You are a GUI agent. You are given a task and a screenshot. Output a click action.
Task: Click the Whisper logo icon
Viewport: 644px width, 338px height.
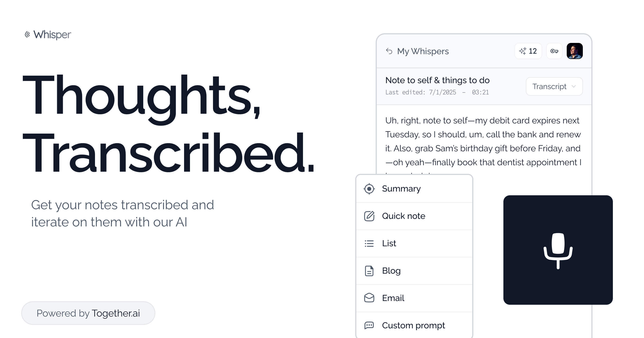click(27, 34)
